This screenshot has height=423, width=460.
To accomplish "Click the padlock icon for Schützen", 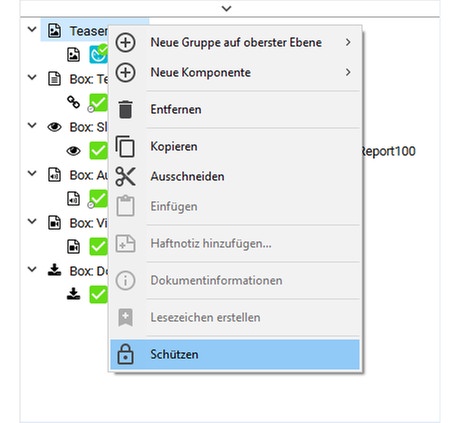I will [125, 354].
